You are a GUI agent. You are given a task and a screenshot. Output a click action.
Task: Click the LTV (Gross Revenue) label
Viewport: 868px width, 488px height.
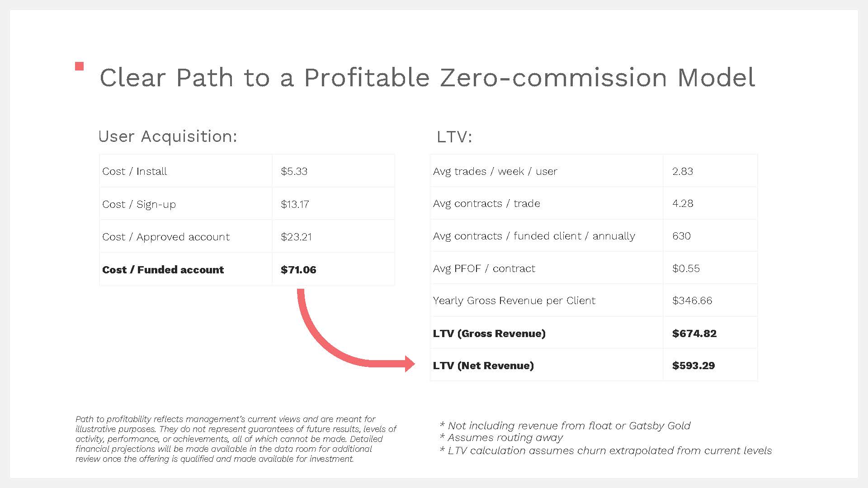[489, 333]
